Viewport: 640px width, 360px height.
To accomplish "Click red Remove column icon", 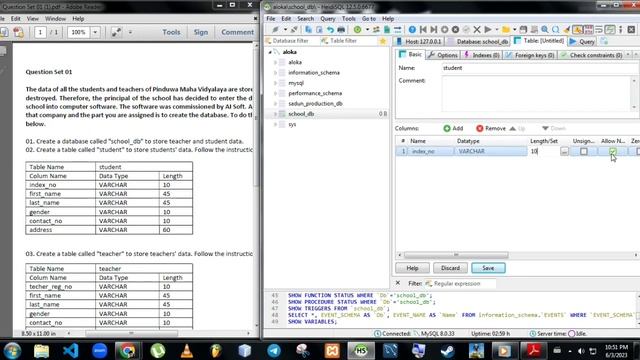I will point(480,128).
